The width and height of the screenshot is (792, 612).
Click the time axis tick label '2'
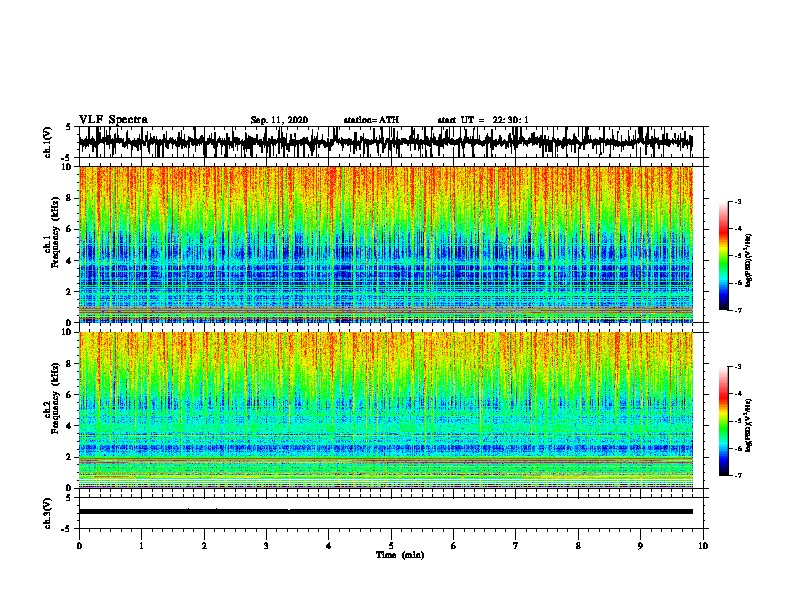point(204,546)
